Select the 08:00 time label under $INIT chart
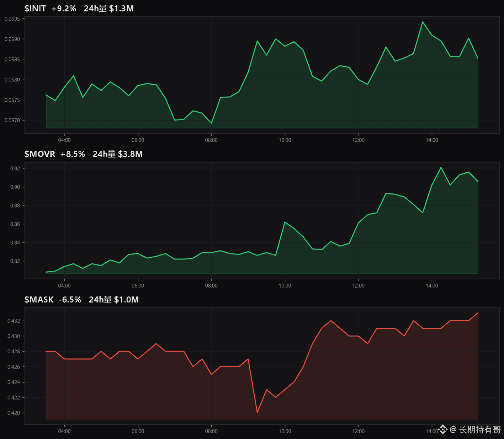504x439 pixels. coord(211,140)
